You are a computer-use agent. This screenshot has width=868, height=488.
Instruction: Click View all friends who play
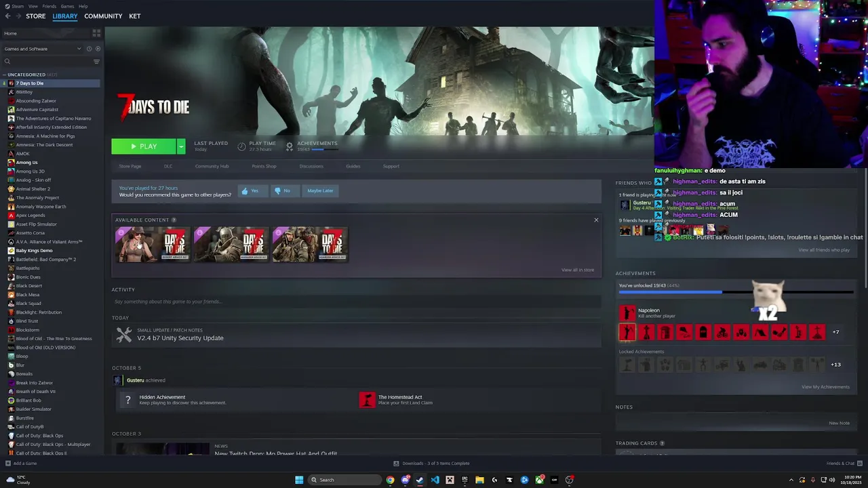pyautogui.click(x=824, y=250)
